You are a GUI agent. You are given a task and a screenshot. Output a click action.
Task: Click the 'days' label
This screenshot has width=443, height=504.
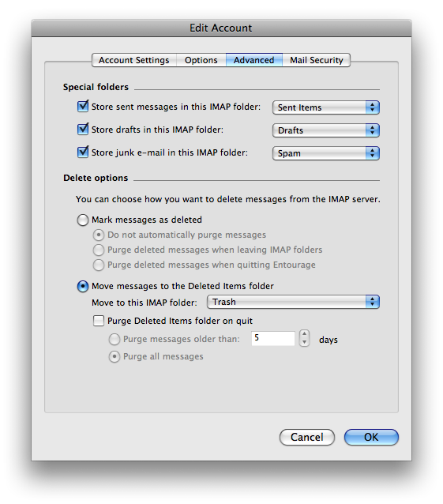tap(328, 340)
